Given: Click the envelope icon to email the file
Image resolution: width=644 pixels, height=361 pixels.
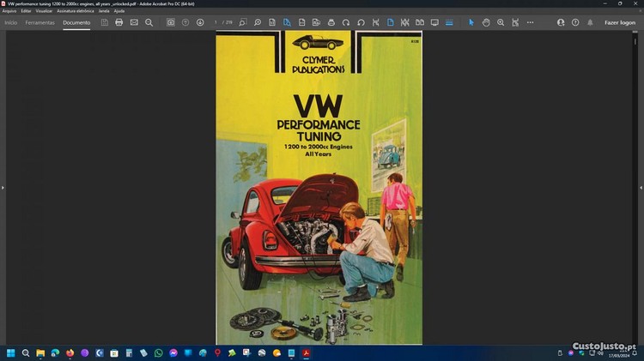Looking at the screenshot, I should pyautogui.click(x=134, y=22).
